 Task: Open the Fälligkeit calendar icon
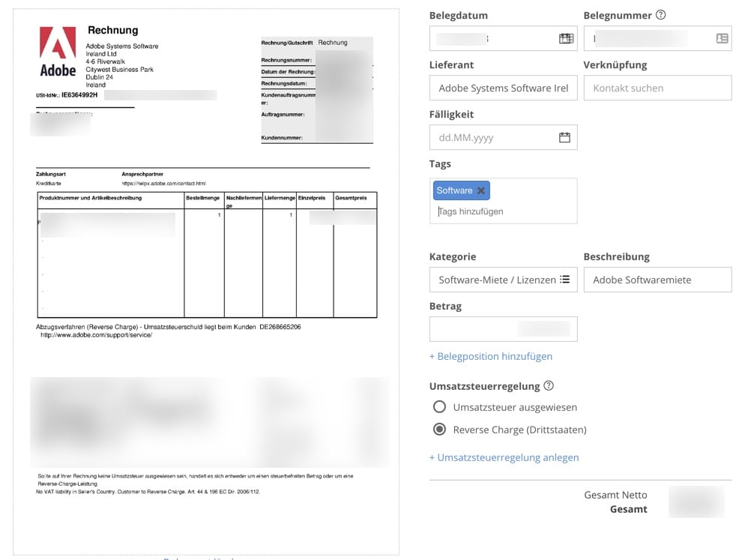point(564,137)
